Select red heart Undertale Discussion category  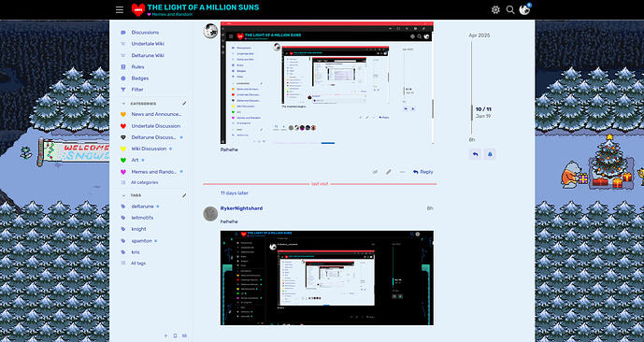[x=123, y=125]
